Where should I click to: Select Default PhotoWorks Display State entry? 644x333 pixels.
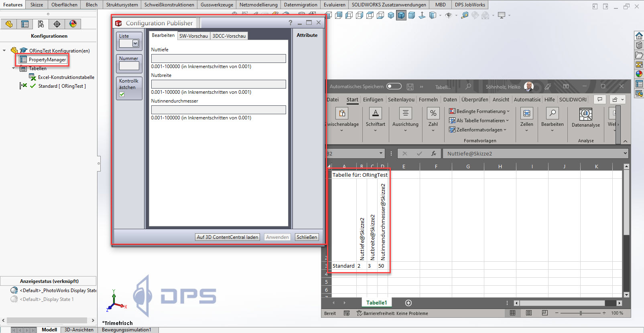coord(53,291)
